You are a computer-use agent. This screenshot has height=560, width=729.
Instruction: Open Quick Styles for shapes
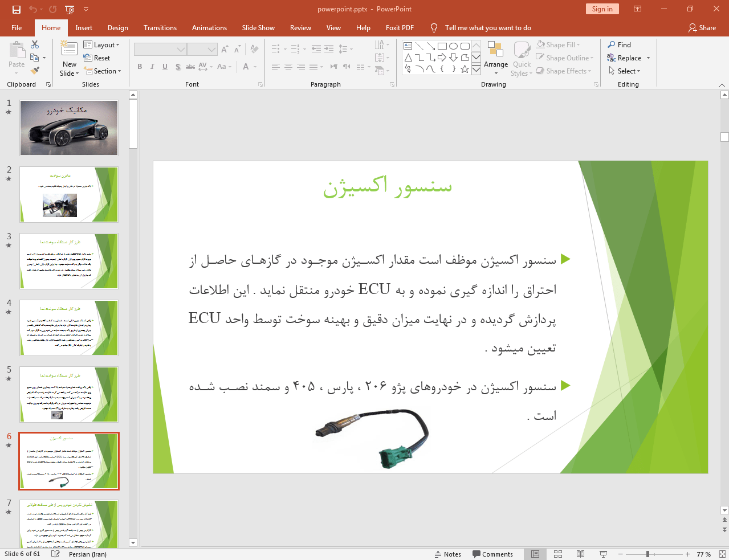[521, 58]
